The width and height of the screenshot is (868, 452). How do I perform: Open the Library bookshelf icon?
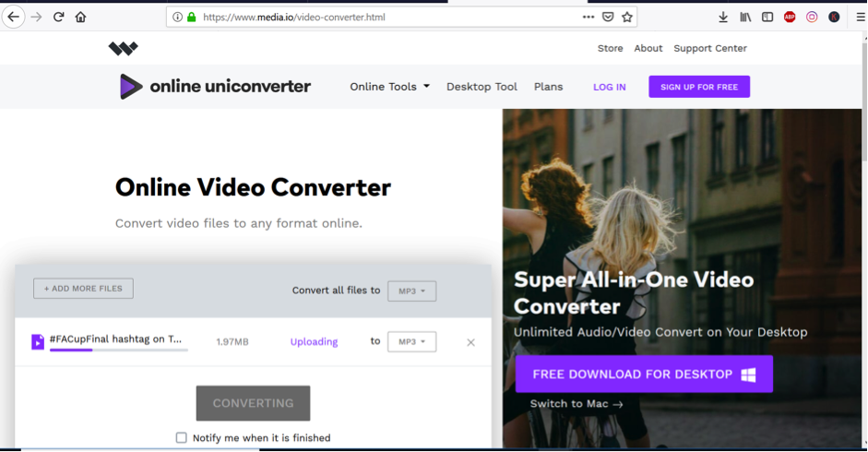[745, 18]
